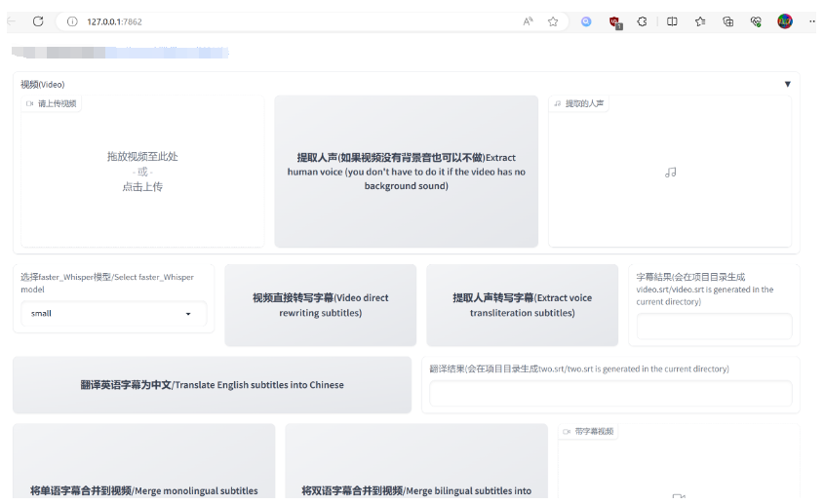825x504 pixels.
Task: Collapse the 视频(Video) accordion section
Action: click(787, 84)
